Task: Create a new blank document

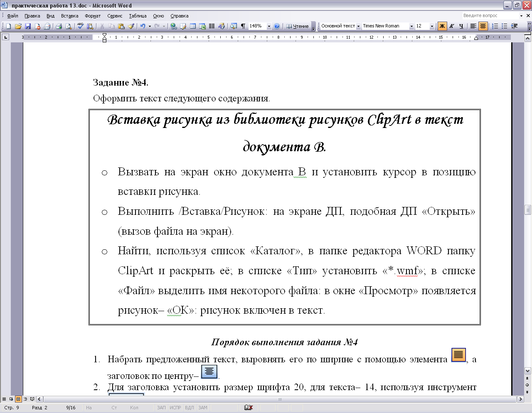Action: 8,26
